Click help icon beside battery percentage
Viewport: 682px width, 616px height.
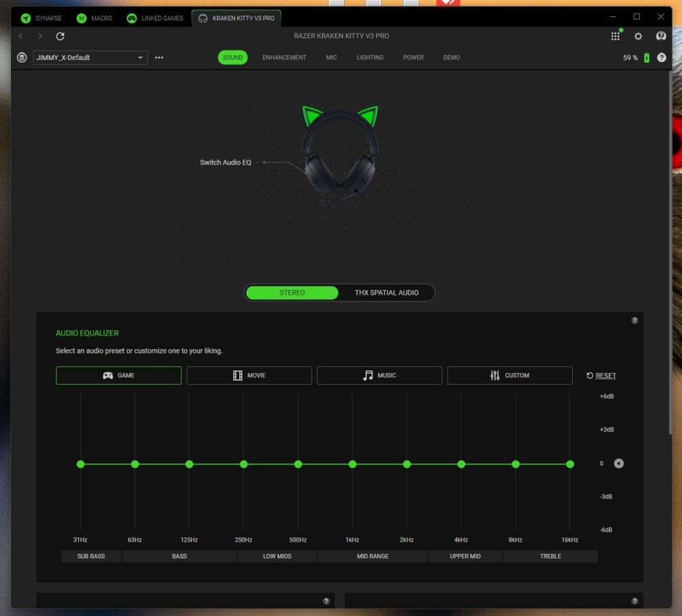point(662,58)
